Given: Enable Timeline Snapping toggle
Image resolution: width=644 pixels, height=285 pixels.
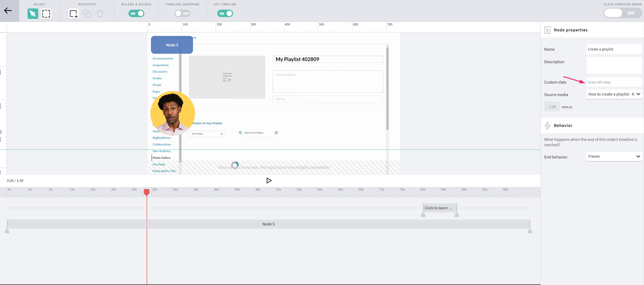Looking at the screenshot, I should [183, 13].
